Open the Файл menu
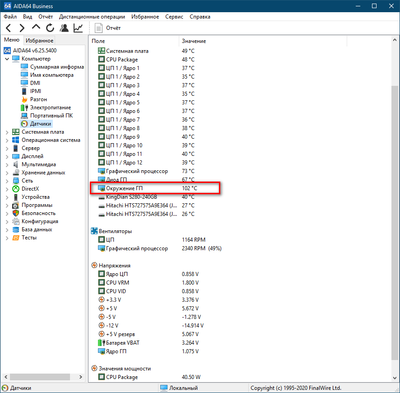Screen dimensions: 400x393 (x=10, y=17)
